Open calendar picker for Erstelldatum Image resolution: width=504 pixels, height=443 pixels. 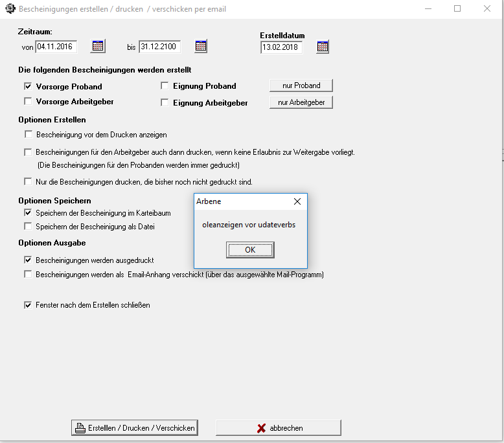pos(323,47)
